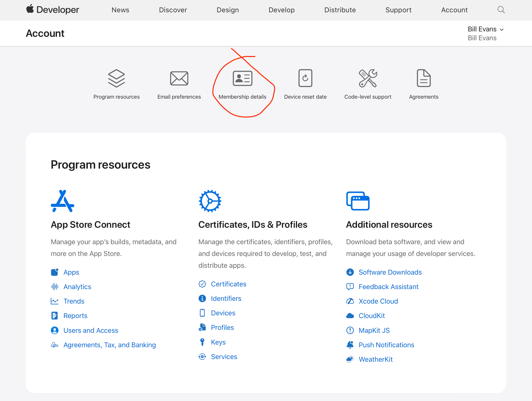
Task: Click the Additional resources window icon
Action: point(358,201)
